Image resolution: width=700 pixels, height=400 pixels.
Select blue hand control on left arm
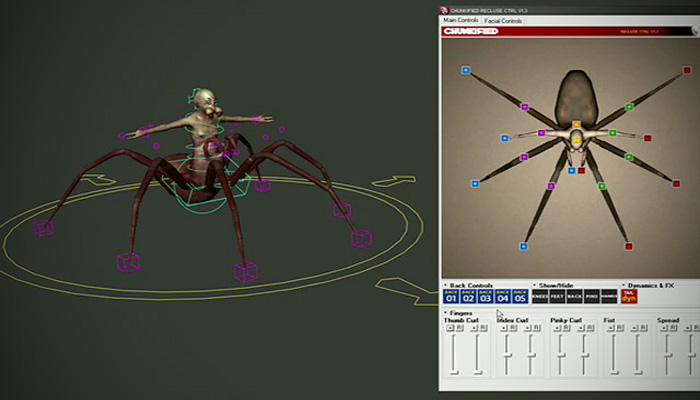point(504,138)
